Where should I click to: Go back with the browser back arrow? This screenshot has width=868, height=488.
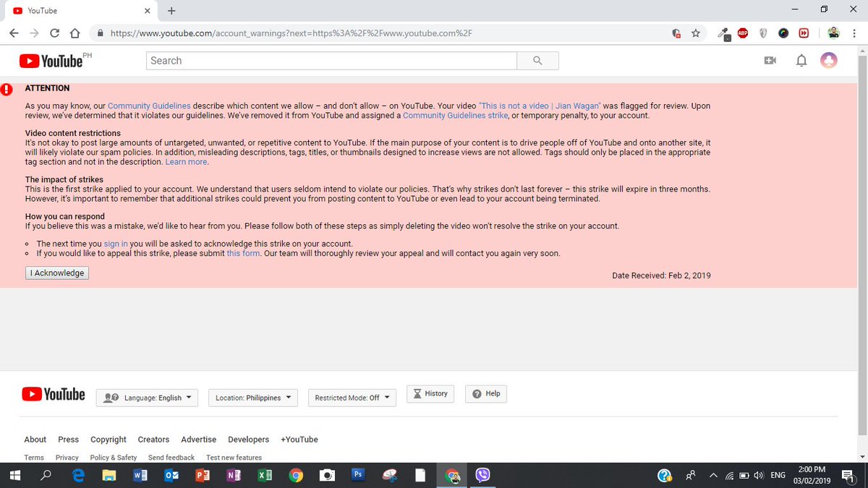14,33
